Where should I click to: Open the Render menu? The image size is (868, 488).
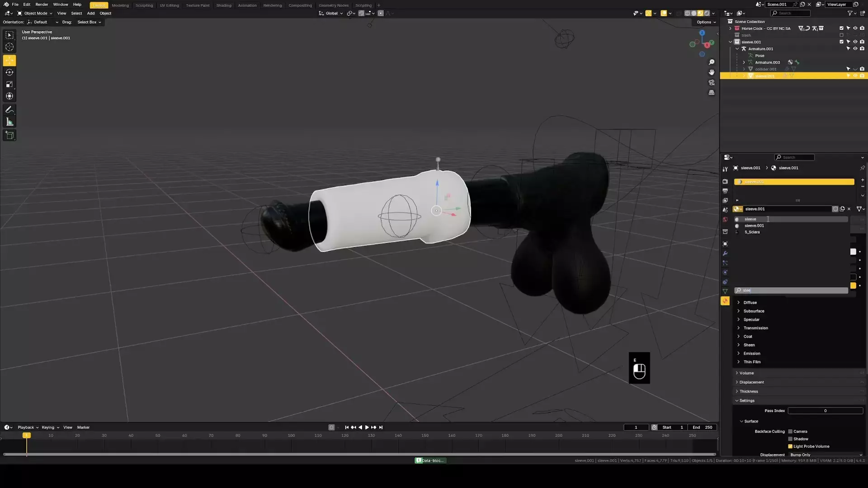(42, 5)
